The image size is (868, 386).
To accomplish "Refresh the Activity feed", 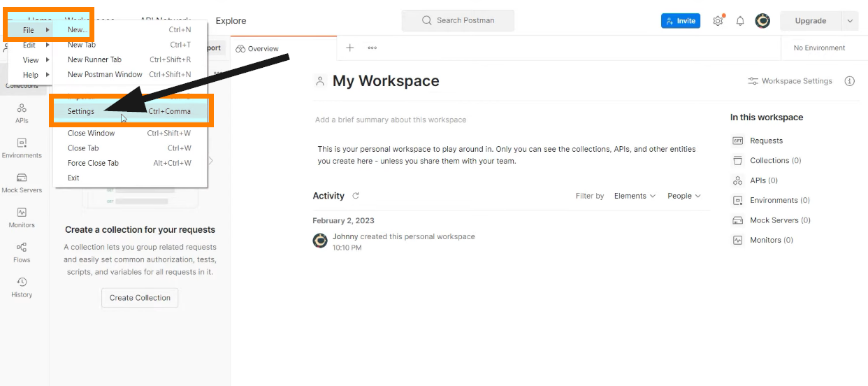I will [x=356, y=196].
